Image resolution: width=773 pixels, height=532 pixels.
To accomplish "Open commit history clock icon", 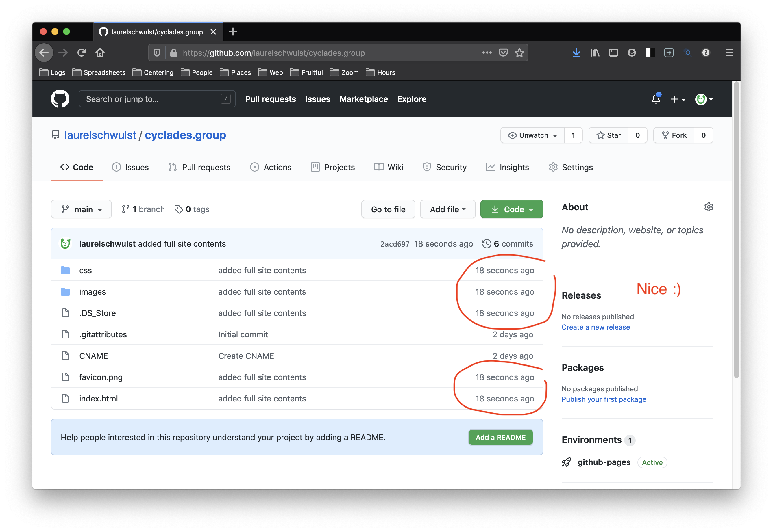I will click(487, 244).
